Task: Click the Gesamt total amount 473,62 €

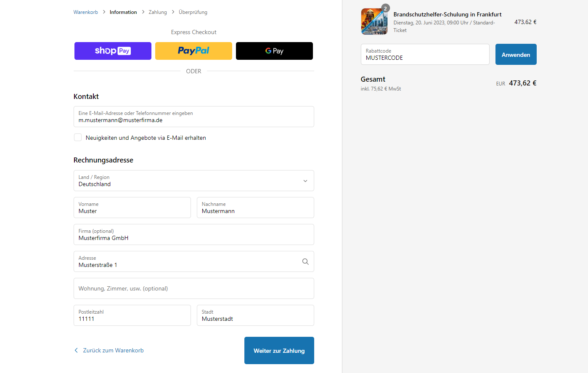Action: tap(523, 83)
